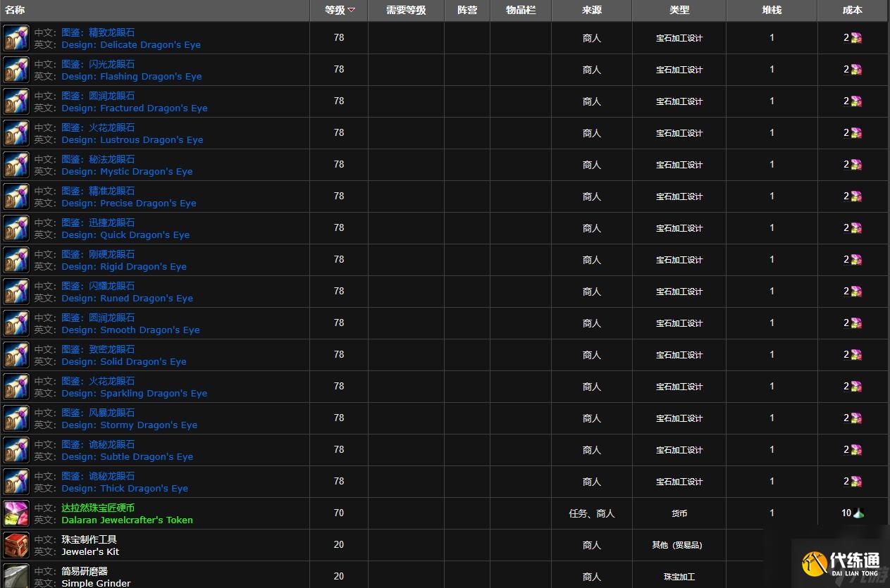Click the Chinese link 图鉴：风暴龙眼石
Viewport: 890px width, 588px height.
point(98,413)
